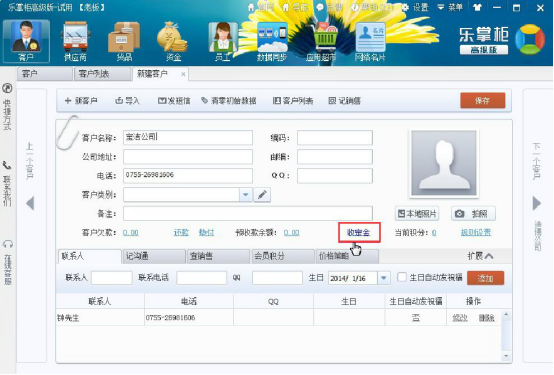Close the 新建客户 tab
Screen dimensions: 554x375
coord(183,74)
